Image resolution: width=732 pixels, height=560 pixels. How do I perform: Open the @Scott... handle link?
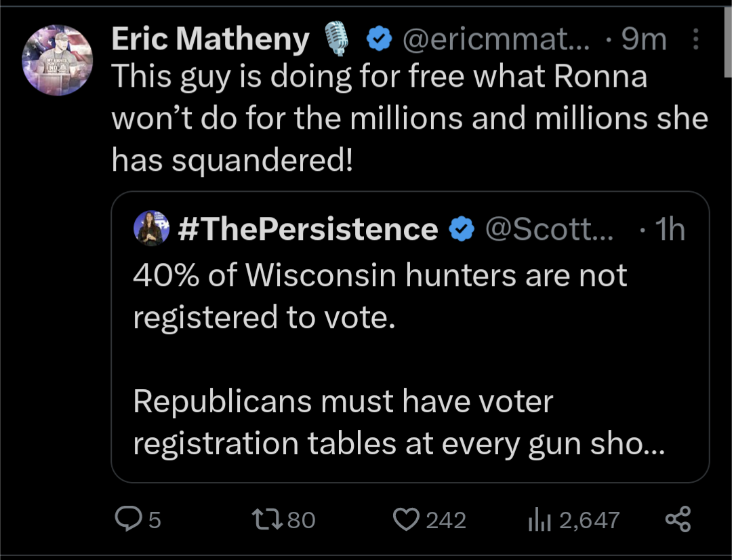tap(550, 229)
